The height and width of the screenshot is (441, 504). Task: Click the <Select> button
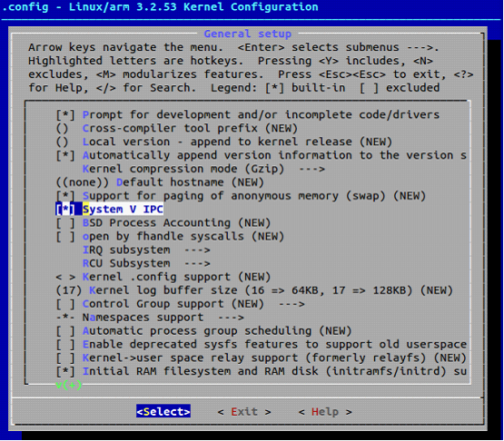click(x=163, y=411)
